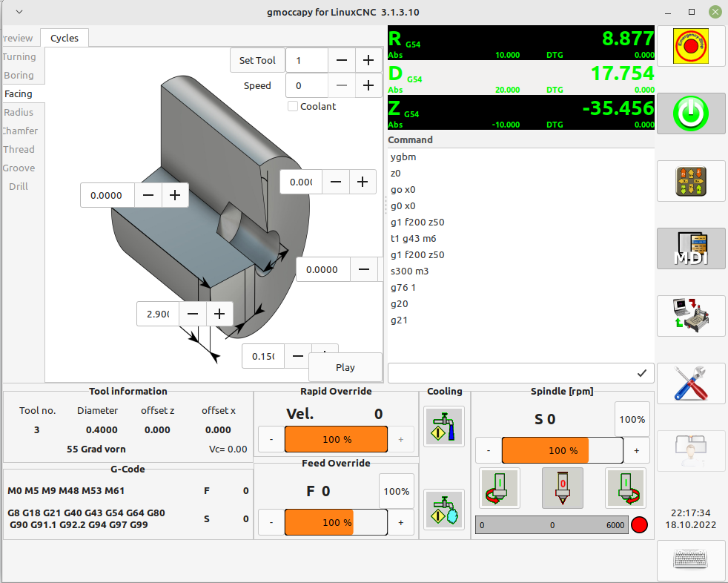Reset feed override with 100% button
This screenshot has height=583, width=728.
coord(396,492)
